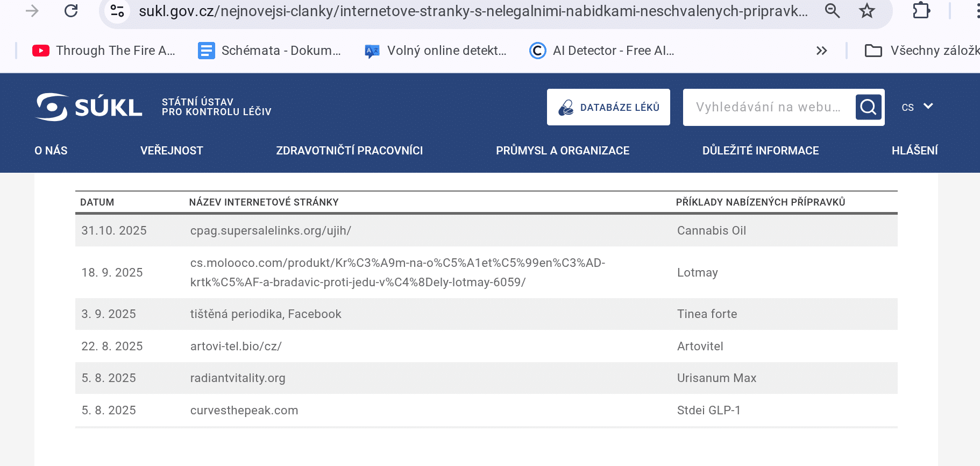The height and width of the screenshot is (466, 980).
Task: Click the URL address bar text
Action: [473, 11]
